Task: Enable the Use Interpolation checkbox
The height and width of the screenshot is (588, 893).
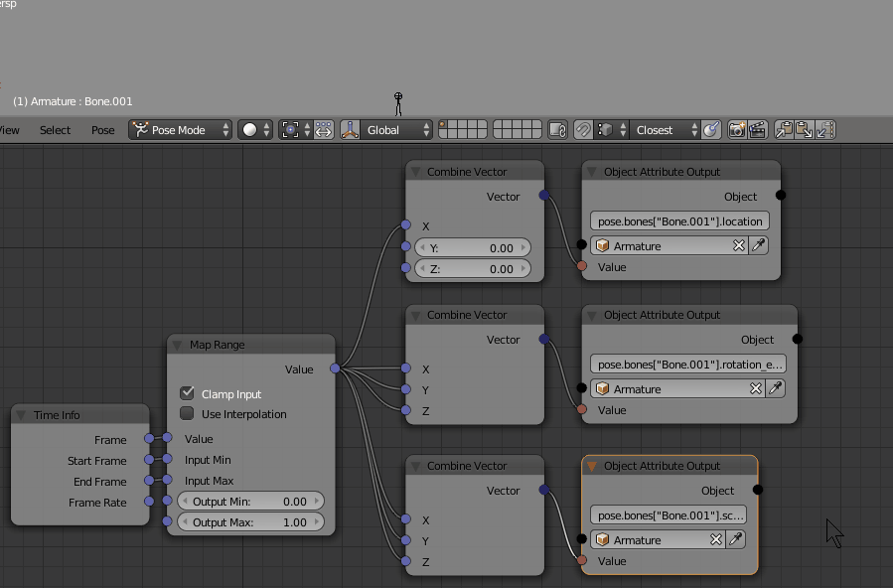Action: click(187, 413)
